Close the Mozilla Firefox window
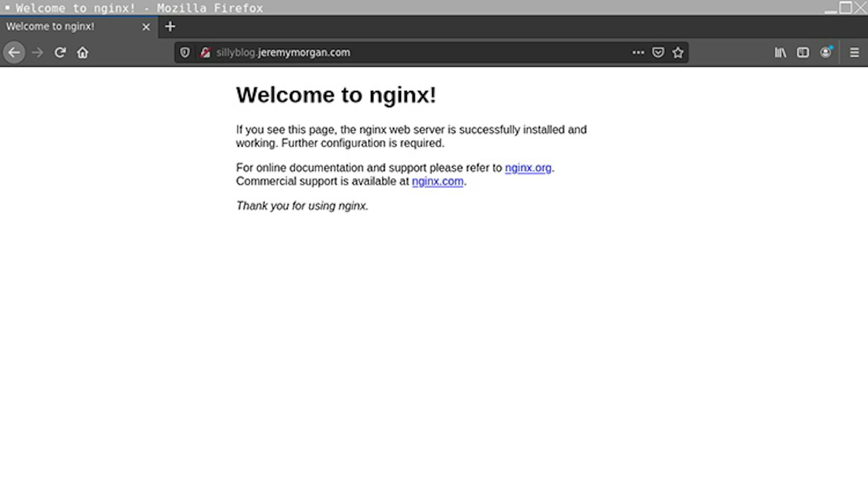The width and height of the screenshot is (868, 485). (x=861, y=8)
